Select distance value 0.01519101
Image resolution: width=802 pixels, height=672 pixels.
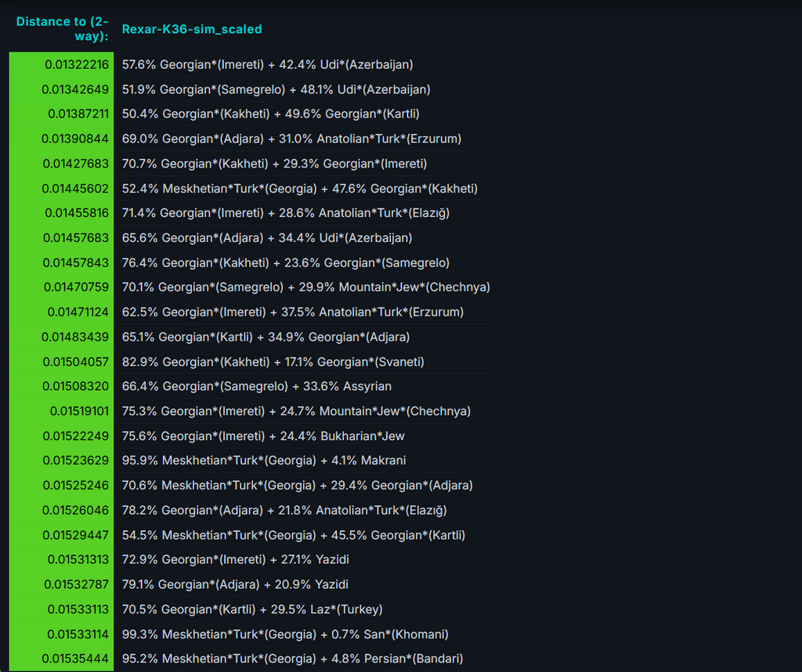tap(79, 412)
